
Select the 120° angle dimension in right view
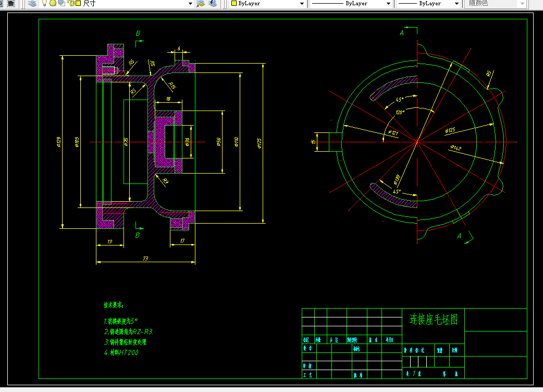400,113
